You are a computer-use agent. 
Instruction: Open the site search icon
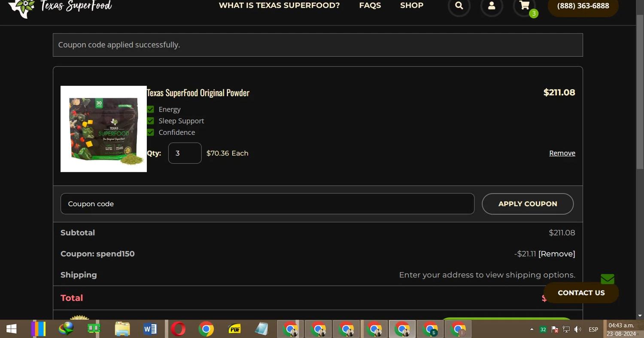[x=459, y=6]
